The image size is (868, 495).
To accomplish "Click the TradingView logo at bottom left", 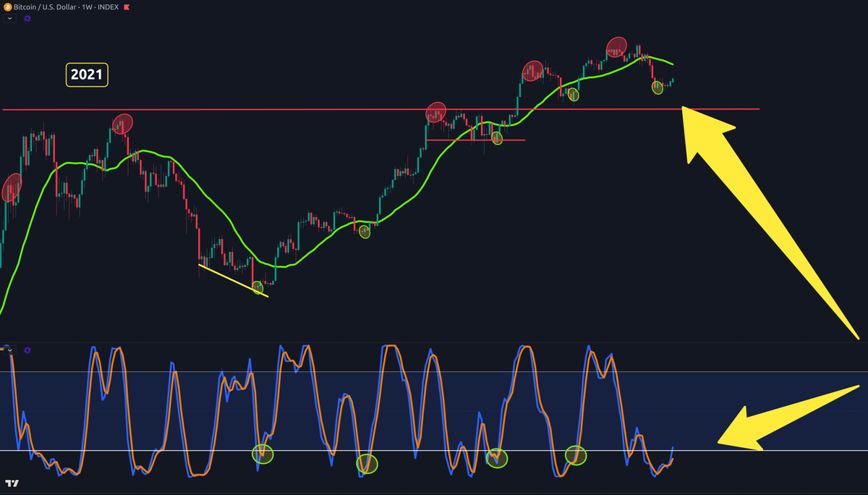I will [x=12, y=483].
